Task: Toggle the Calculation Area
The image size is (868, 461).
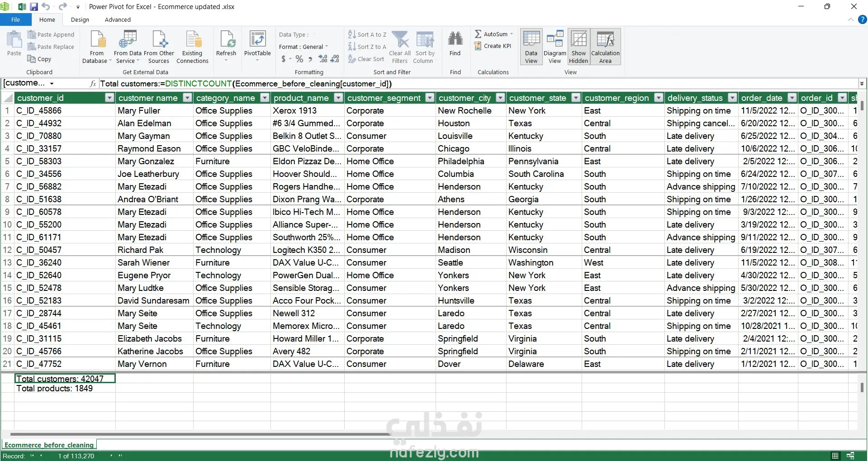Action: coord(605,47)
